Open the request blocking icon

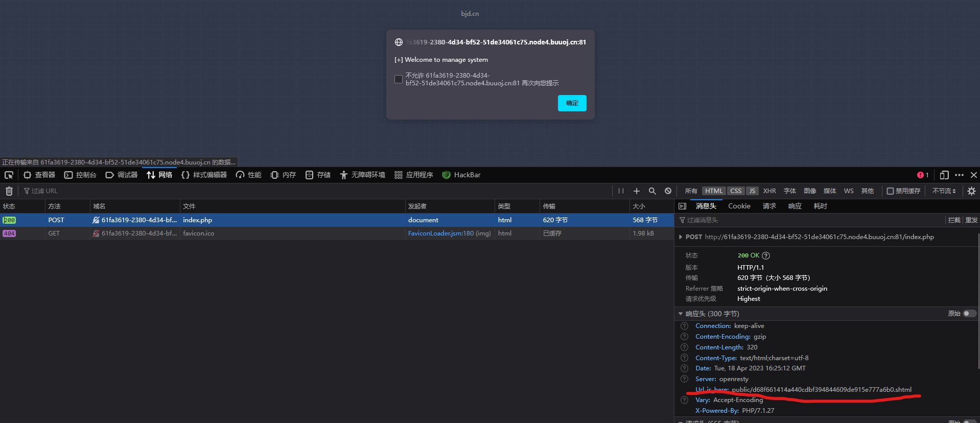pyautogui.click(x=668, y=191)
